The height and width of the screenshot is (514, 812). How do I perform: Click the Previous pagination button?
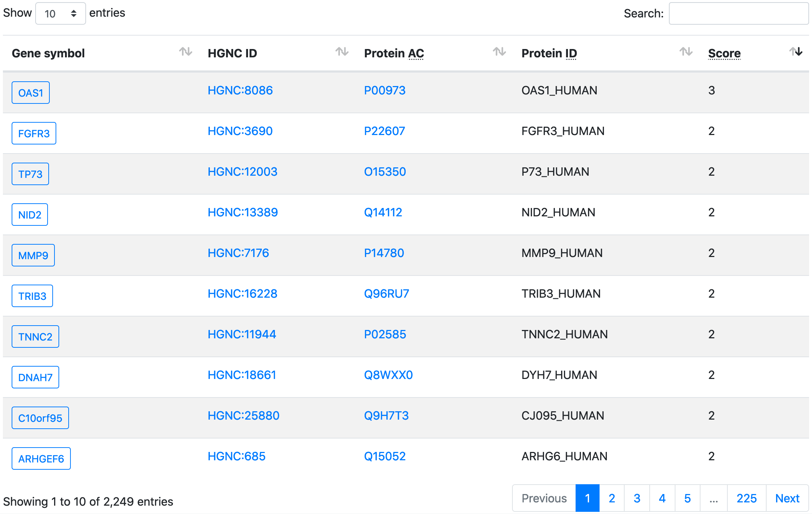tap(544, 498)
